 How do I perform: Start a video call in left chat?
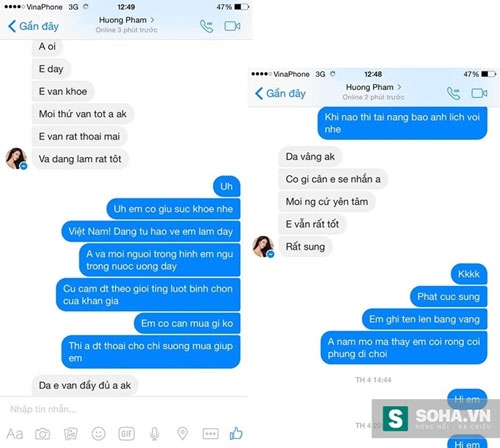[232, 26]
